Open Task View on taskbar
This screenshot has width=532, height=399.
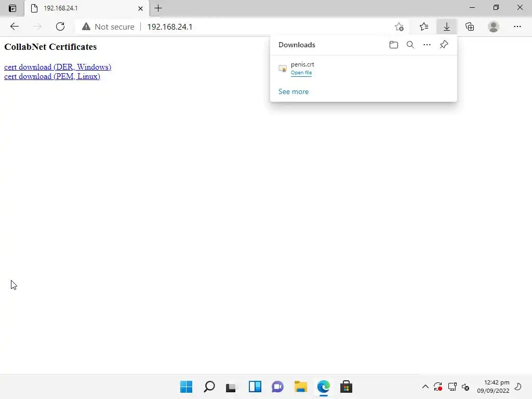pos(232,387)
